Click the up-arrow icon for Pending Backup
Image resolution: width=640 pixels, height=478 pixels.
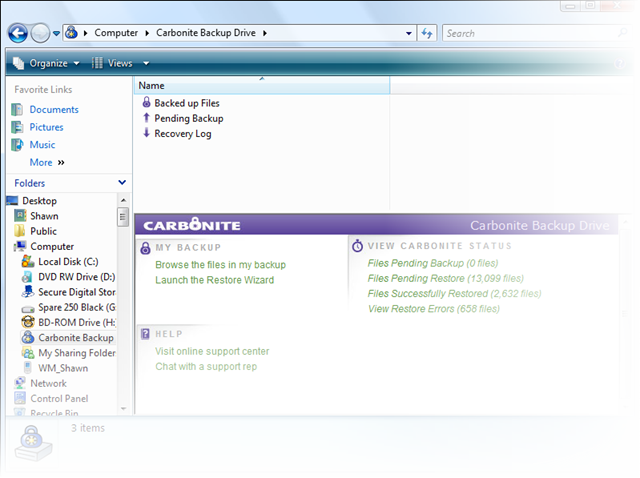tap(146, 118)
